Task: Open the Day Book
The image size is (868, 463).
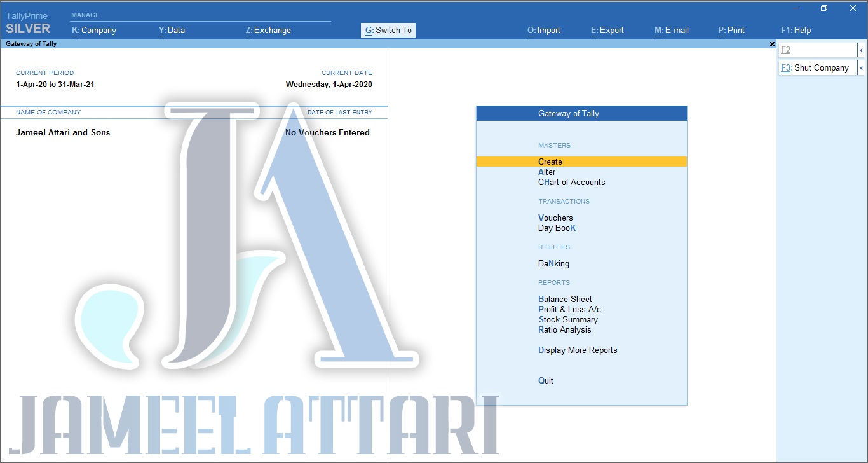Action: tap(557, 228)
